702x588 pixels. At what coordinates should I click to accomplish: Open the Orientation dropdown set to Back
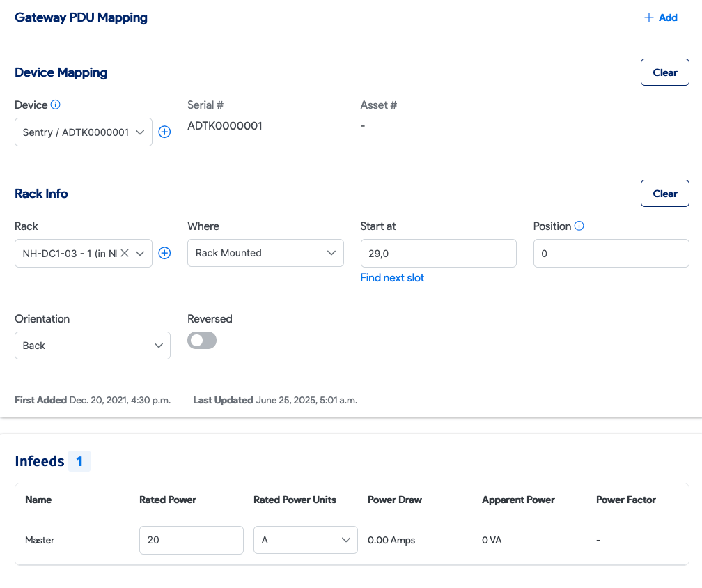point(92,346)
